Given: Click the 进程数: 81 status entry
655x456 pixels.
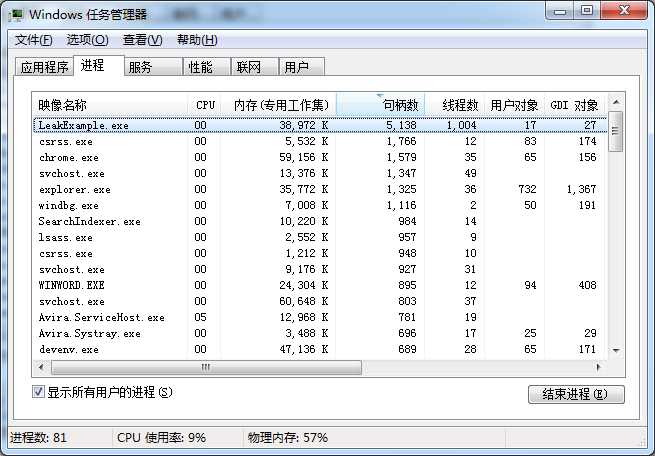Looking at the screenshot, I should (38, 438).
